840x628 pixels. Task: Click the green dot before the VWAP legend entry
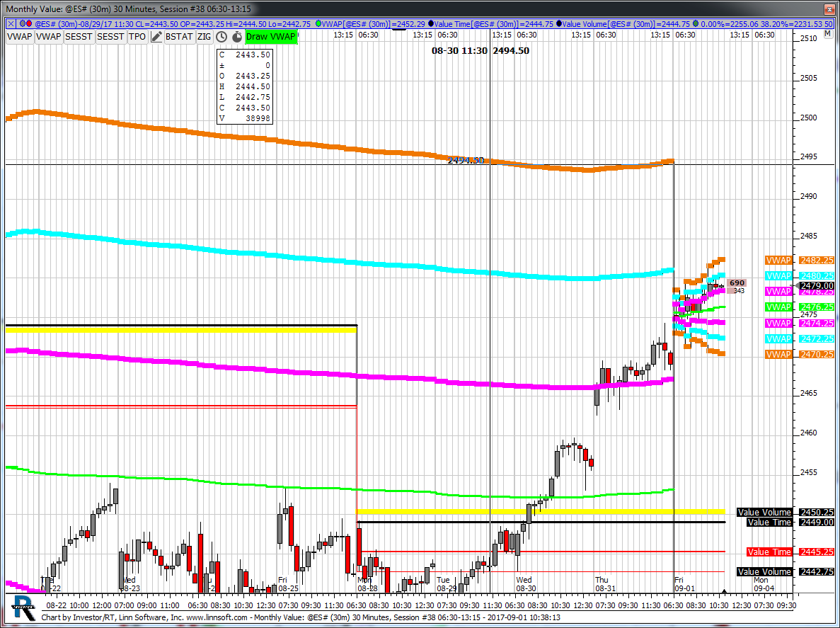[x=318, y=23]
